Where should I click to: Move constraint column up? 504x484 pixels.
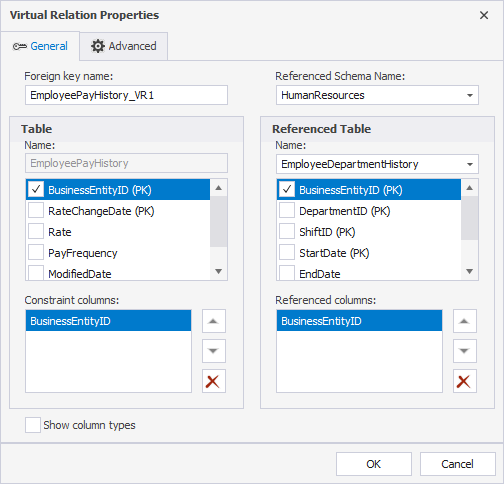(x=214, y=321)
